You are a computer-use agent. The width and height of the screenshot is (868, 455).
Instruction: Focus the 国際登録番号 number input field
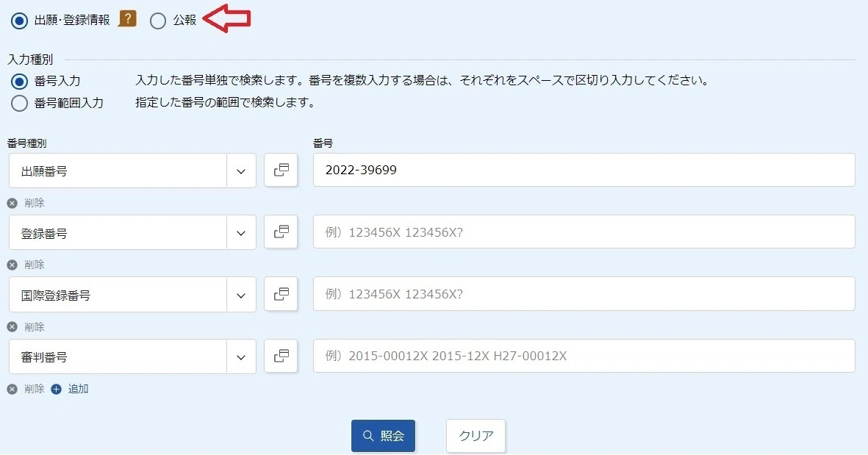(x=584, y=294)
